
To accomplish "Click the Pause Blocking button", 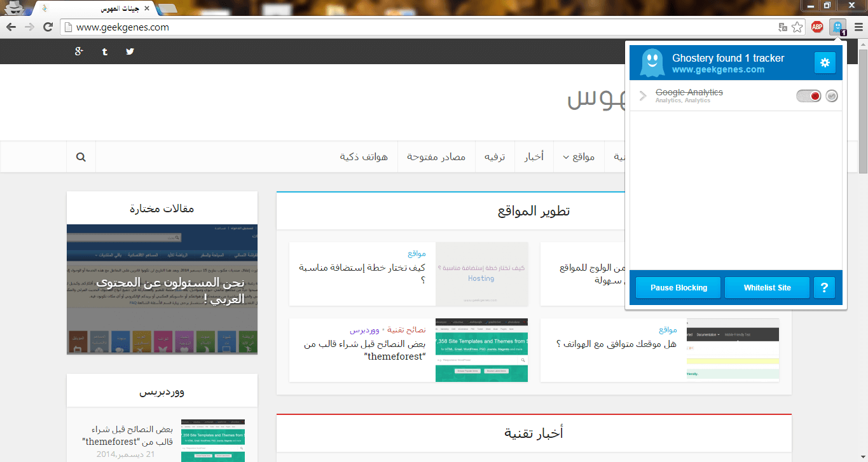I will point(679,288).
